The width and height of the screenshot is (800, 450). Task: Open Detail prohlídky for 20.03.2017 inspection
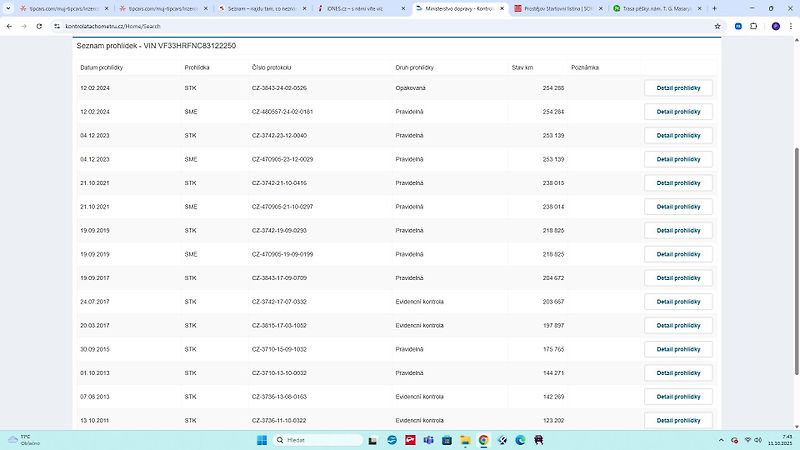(678, 326)
